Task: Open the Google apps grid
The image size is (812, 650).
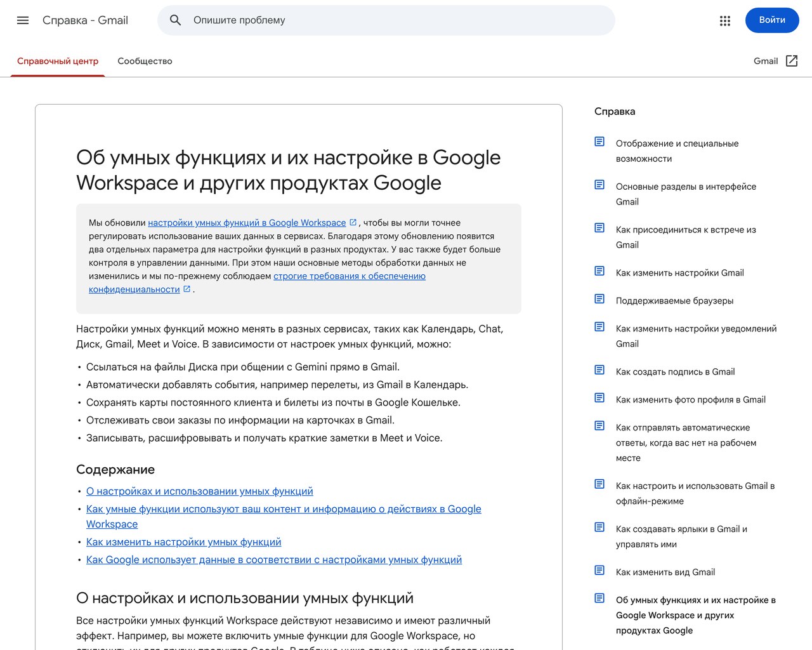Action: tap(725, 20)
